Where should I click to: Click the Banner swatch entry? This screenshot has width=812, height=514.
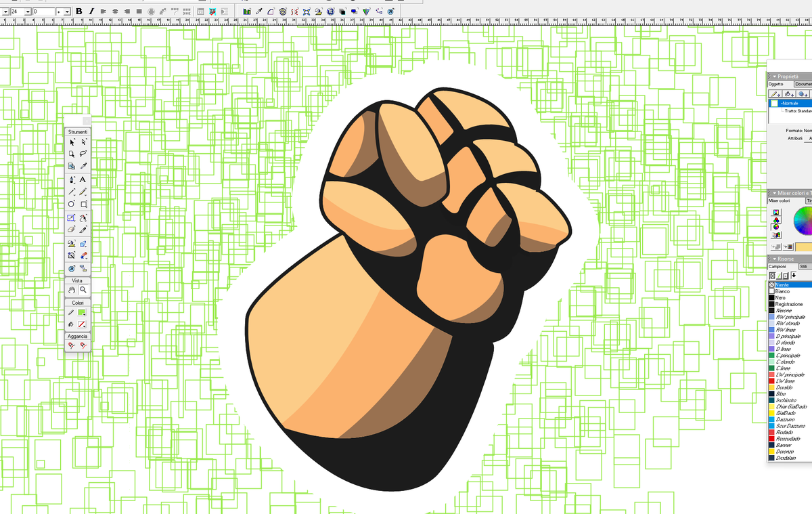coord(790,445)
